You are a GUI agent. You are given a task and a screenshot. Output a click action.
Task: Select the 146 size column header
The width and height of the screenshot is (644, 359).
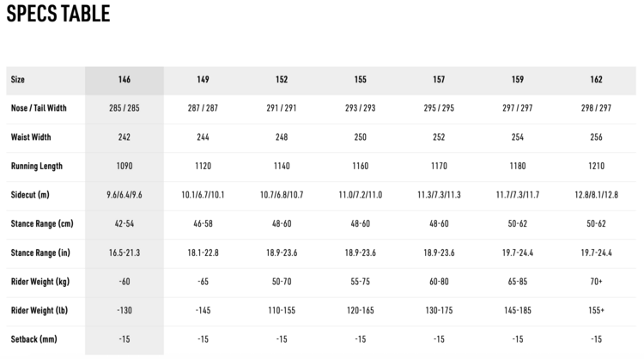[125, 80]
